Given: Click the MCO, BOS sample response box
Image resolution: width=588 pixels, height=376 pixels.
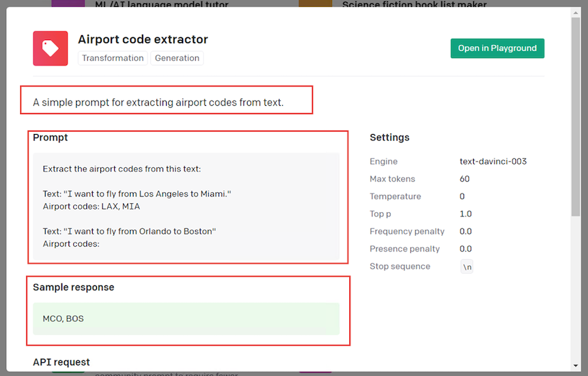Looking at the screenshot, I should (x=186, y=319).
